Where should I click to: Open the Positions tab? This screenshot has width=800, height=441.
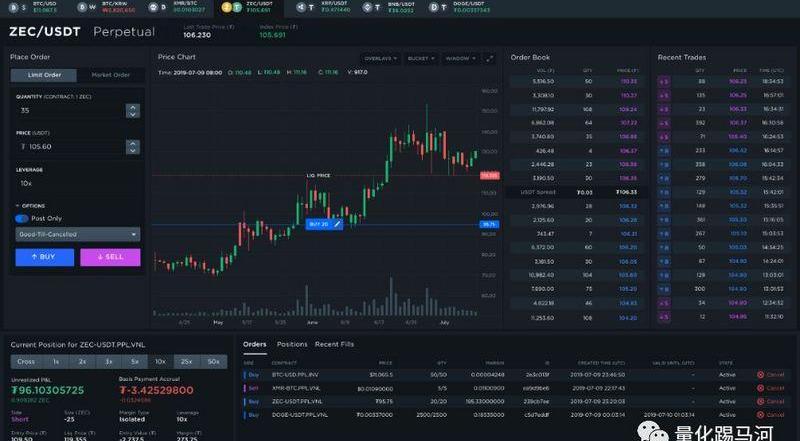click(291, 344)
